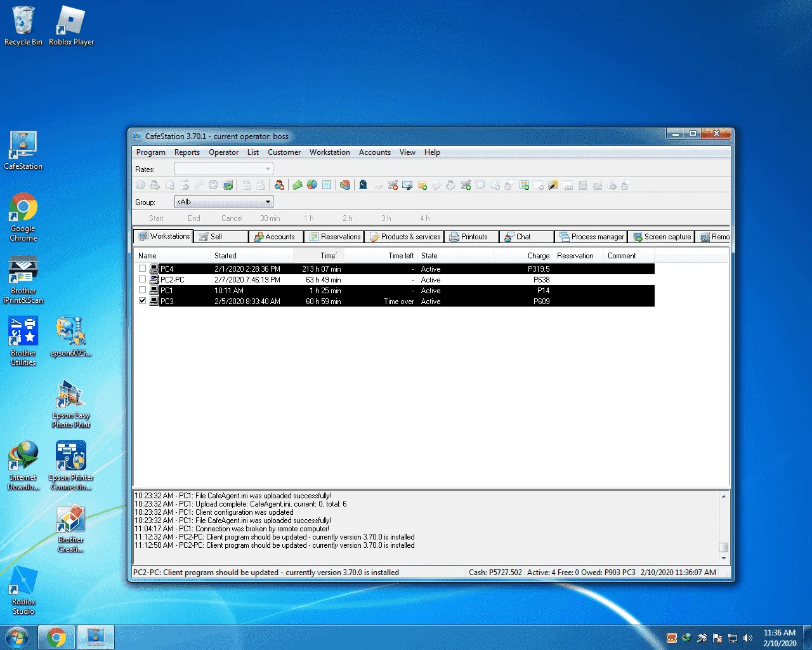Select the Roblox Studio desktop icon
812x650 pixels.
pyautogui.click(x=23, y=590)
